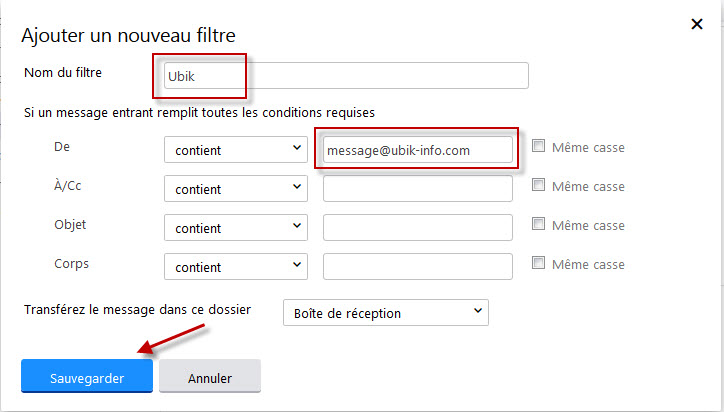Click the De sender address field
Image resolution: width=724 pixels, height=412 pixels.
pos(417,150)
